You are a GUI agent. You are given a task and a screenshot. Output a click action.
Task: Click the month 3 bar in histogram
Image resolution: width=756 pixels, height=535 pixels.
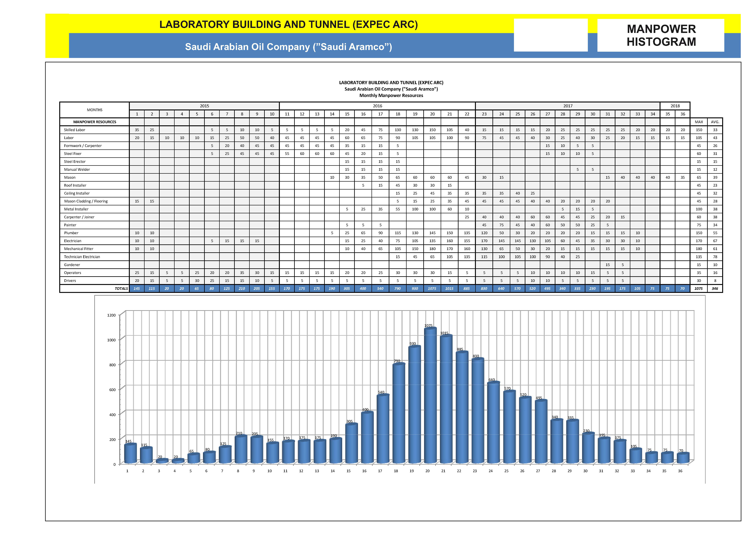pos(162,461)
